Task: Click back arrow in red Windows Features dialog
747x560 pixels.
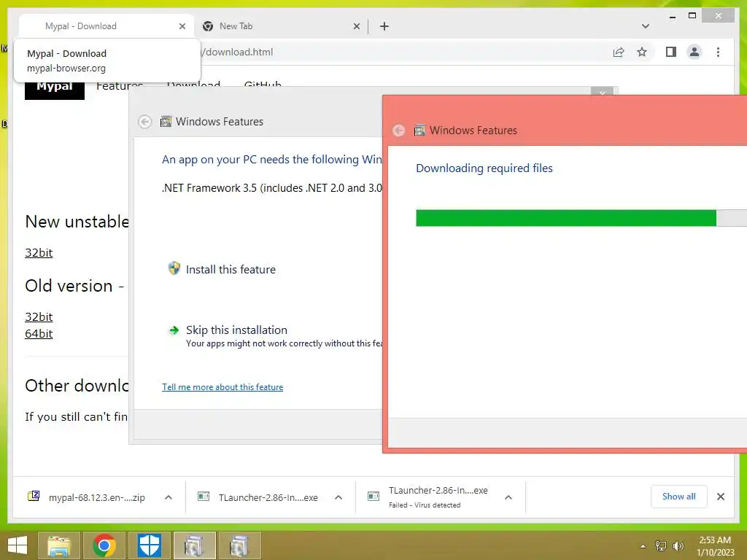Action: (399, 131)
